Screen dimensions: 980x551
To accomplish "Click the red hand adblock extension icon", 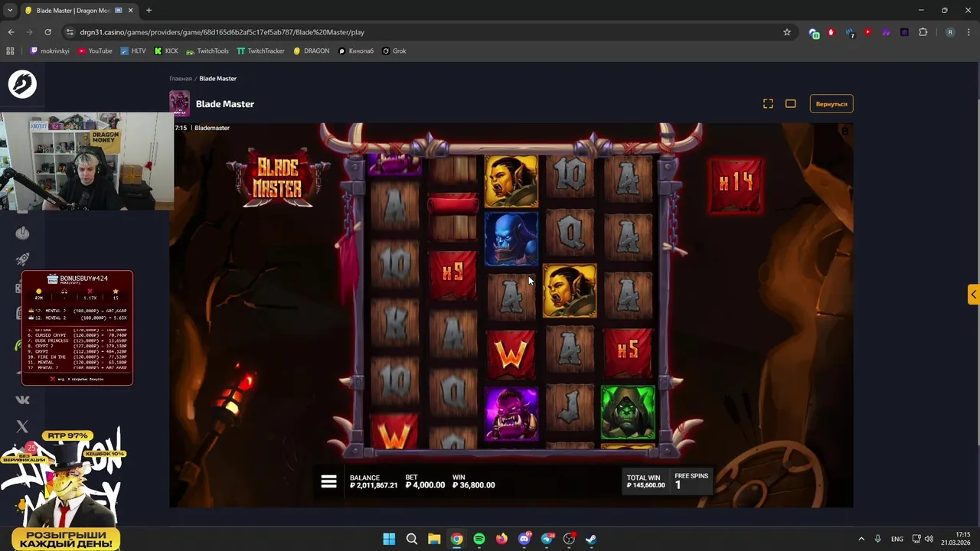I will (831, 32).
